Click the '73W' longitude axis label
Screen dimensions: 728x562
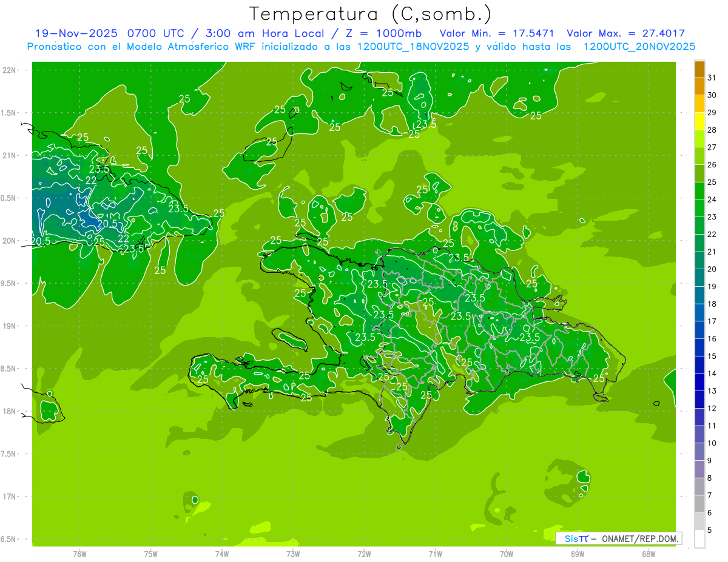[x=293, y=554]
